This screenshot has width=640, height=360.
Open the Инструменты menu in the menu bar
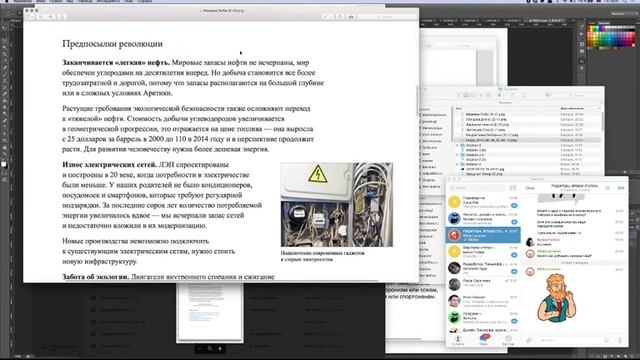tap(108, 1)
